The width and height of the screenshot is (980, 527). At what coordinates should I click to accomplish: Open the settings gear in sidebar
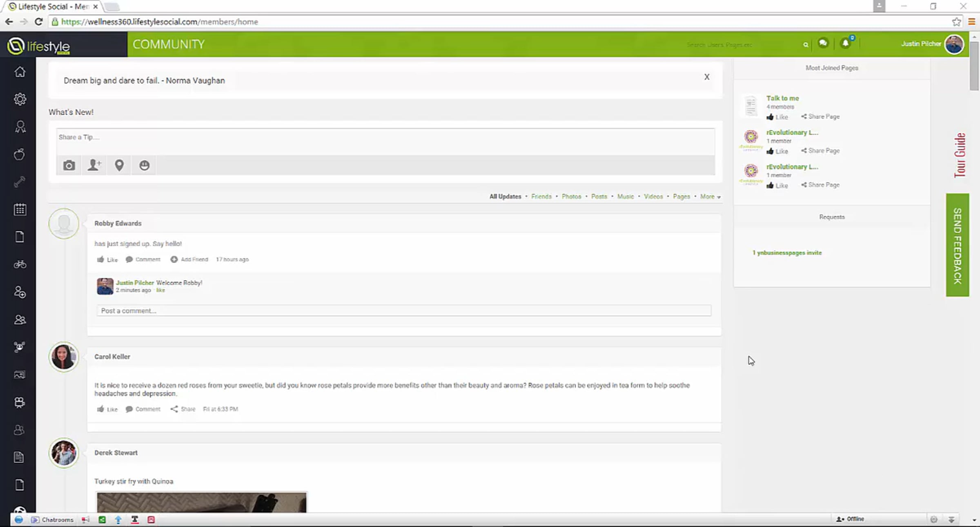pos(20,99)
